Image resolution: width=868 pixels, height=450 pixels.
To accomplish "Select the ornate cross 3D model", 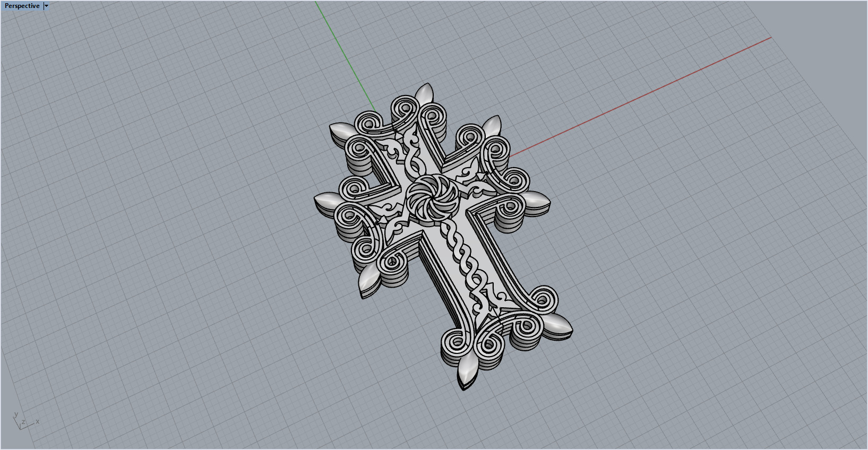I will coord(443,236).
